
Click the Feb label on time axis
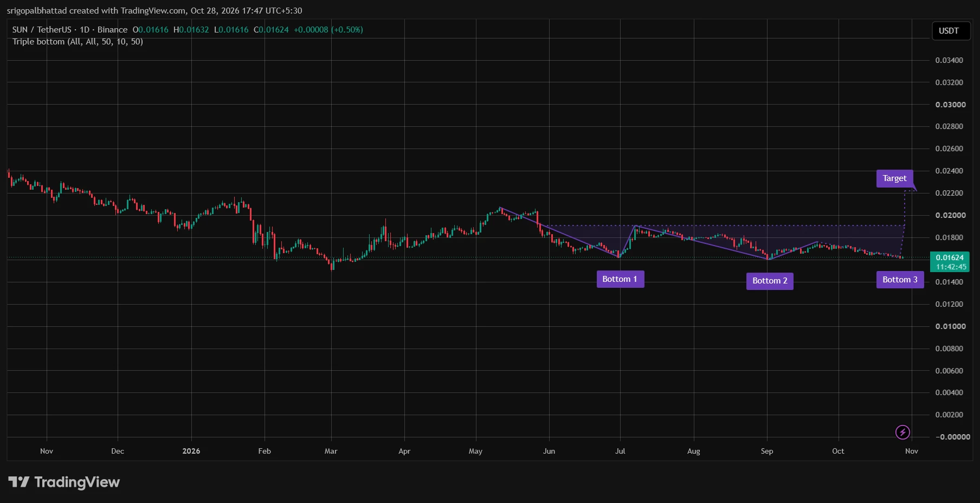pos(265,451)
